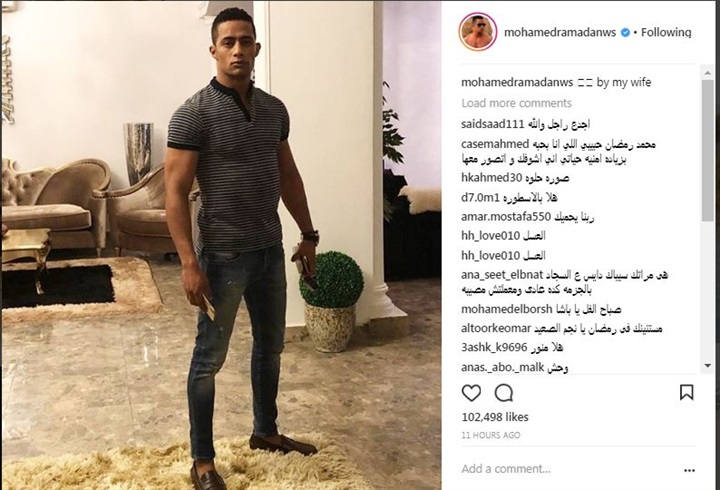Click the 11 HOURS AGO timestamp
This screenshot has width=720, height=490.
(x=491, y=435)
